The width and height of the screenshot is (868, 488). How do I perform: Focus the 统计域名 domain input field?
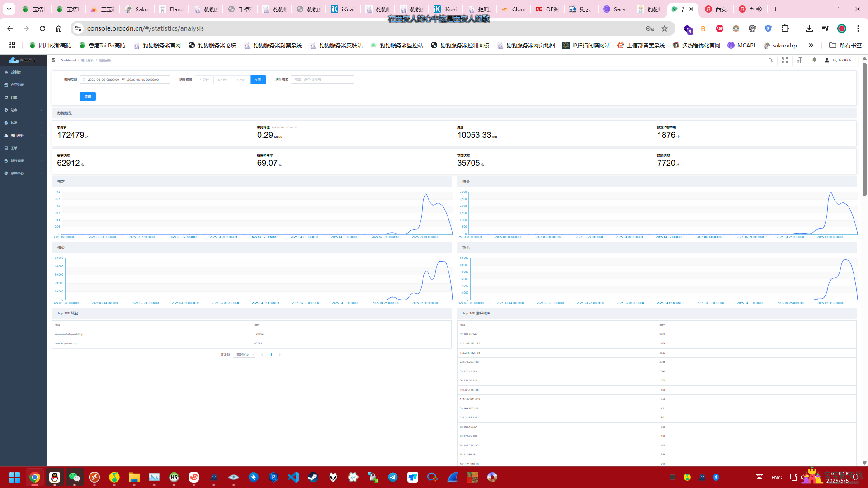[322, 80]
